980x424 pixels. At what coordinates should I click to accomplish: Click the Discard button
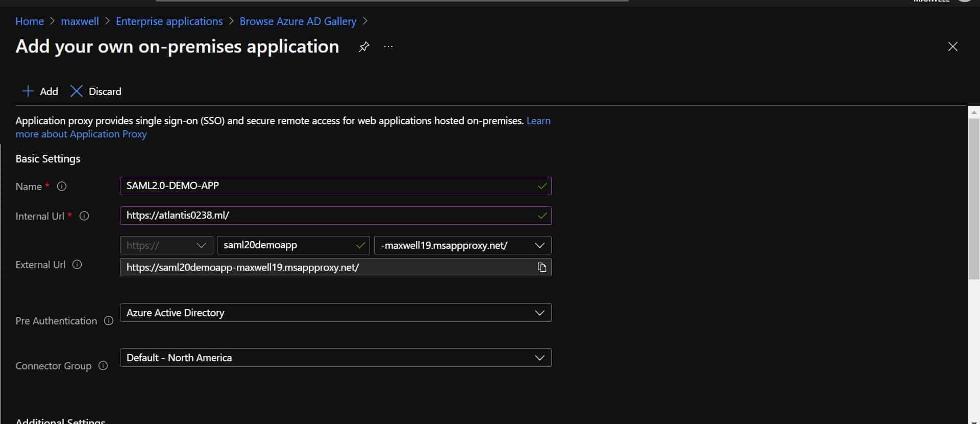tap(96, 91)
